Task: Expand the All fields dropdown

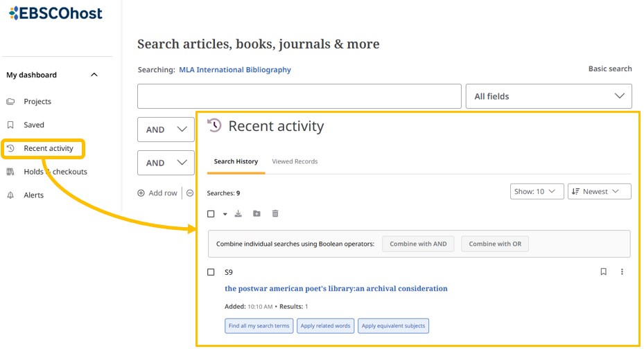Action: (548, 96)
